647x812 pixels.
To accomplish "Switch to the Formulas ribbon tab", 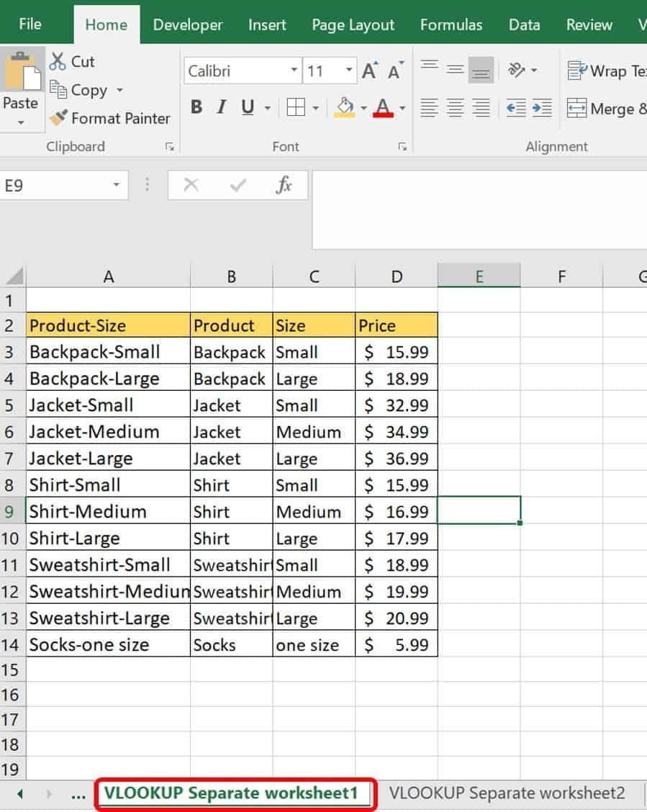I will click(451, 24).
